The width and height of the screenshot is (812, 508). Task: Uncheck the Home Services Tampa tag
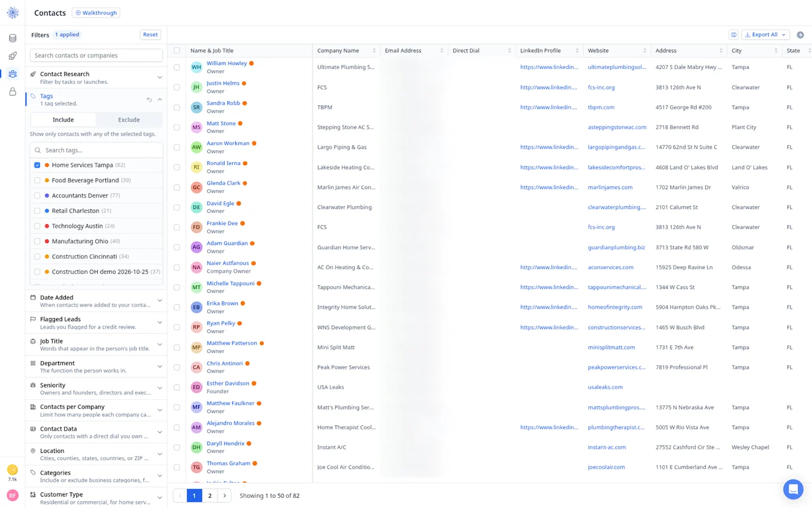tap(37, 165)
